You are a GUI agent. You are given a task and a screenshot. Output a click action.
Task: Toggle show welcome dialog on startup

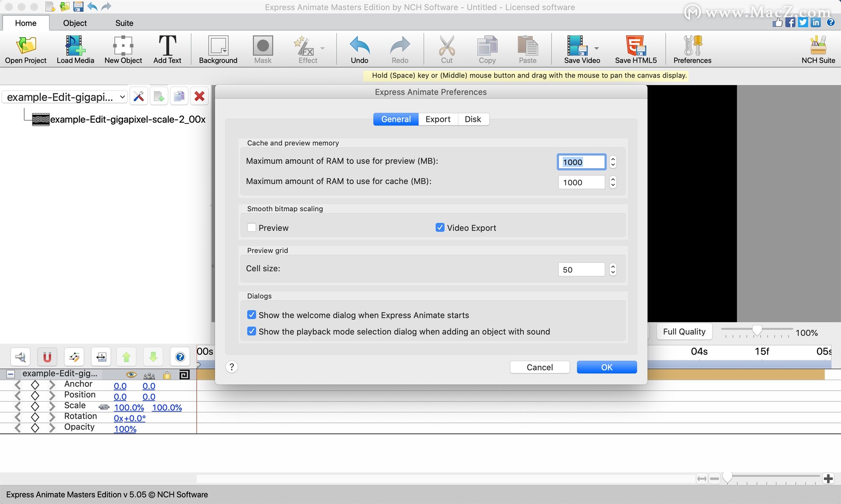coord(250,314)
